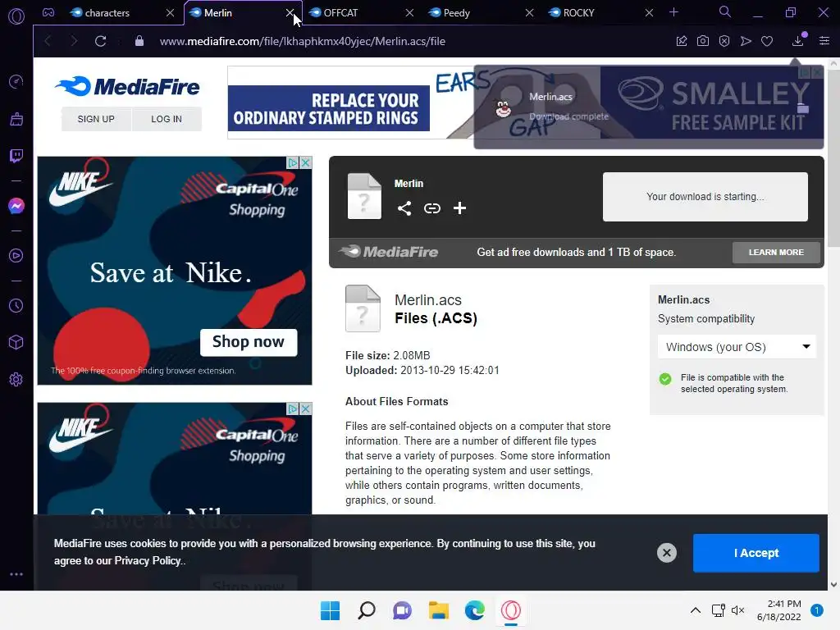
Task: Reload the current page
Action: tap(100, 41)
